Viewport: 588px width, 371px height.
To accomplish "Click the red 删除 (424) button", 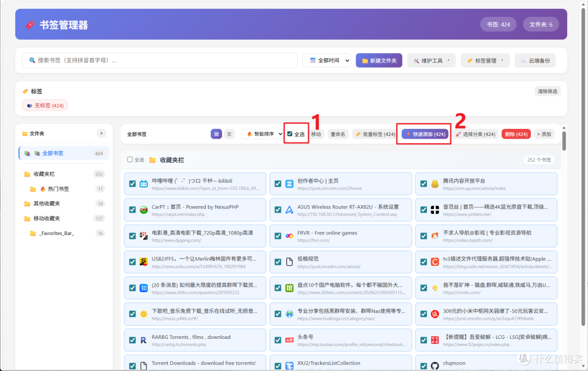I will coord(516,134).
